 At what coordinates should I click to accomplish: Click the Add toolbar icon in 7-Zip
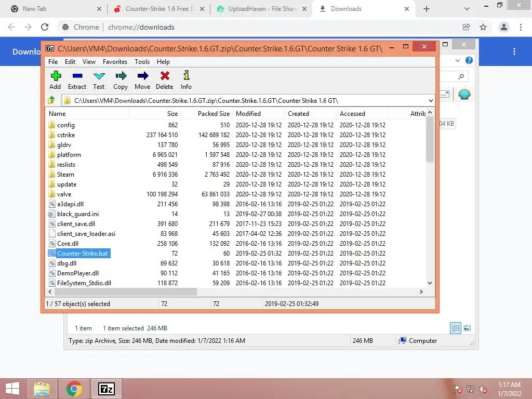pyautogui.click(x=56, y=76)
